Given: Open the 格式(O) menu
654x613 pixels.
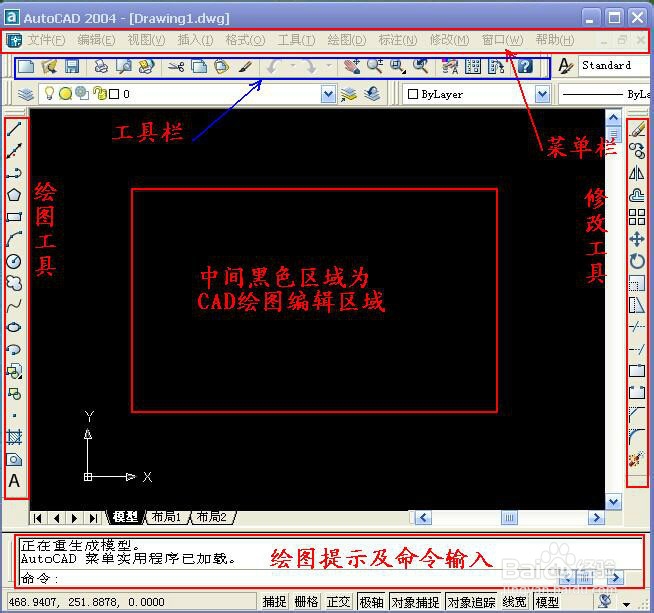Looking at the screenshot, I should [245, 40].
